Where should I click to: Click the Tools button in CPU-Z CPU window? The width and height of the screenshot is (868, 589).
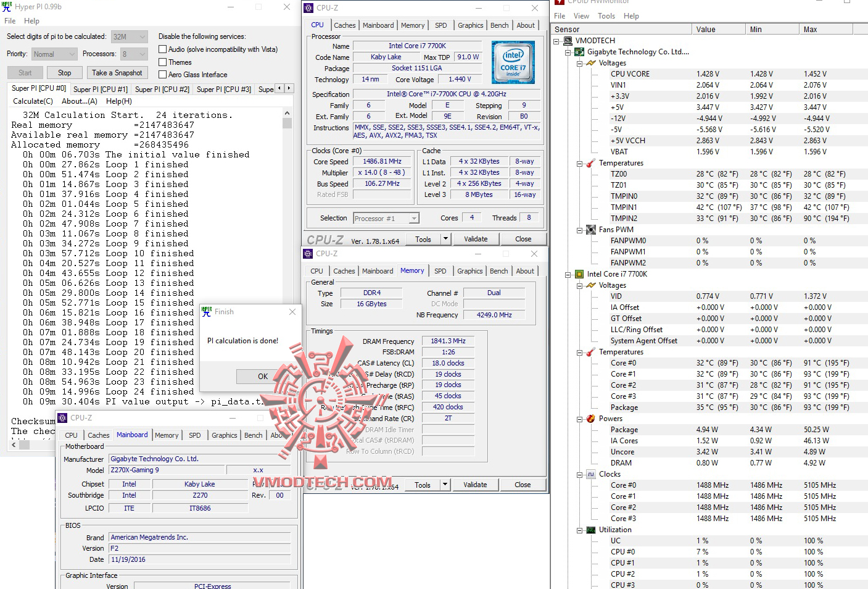click(x=423, y=239)
